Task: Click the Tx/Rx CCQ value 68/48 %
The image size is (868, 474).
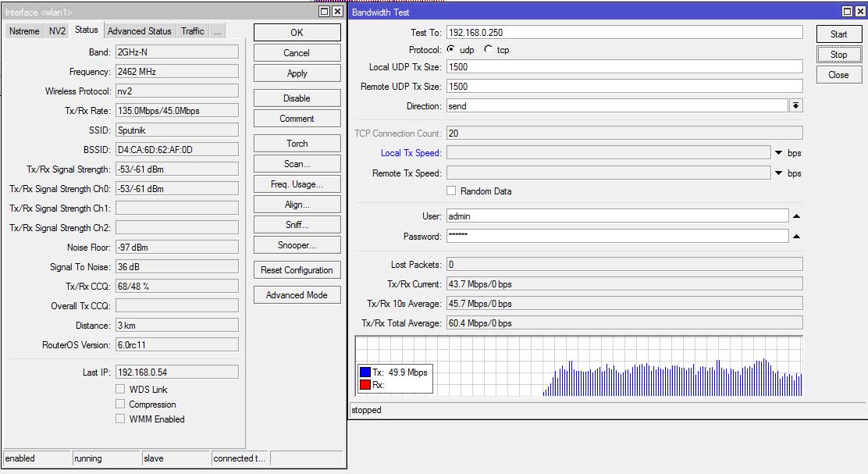Action: coord(177,287)
